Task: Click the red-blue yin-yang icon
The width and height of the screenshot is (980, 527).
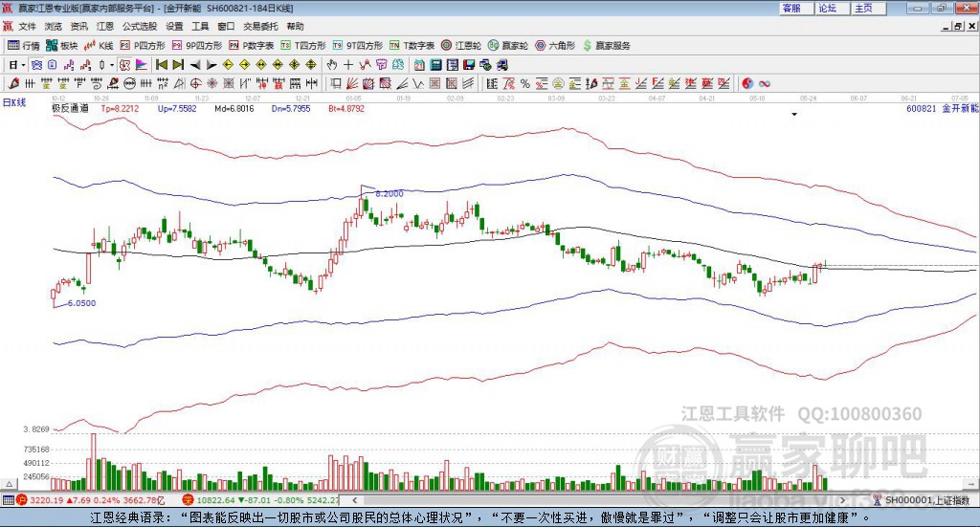Action: coord(747,83)
